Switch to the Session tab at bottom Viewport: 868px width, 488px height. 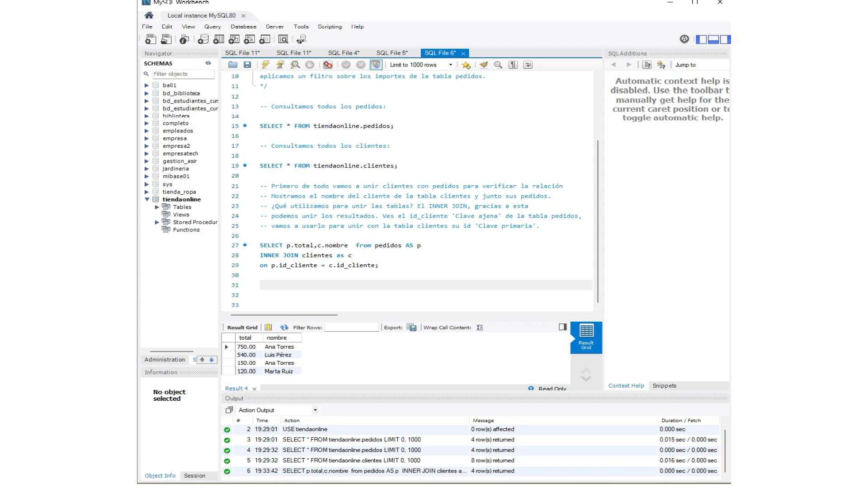193,476
